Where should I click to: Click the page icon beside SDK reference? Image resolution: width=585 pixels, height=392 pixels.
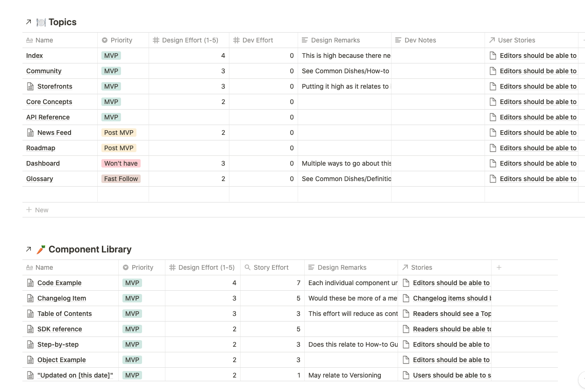pyautogui.click(x=30, y=329)
